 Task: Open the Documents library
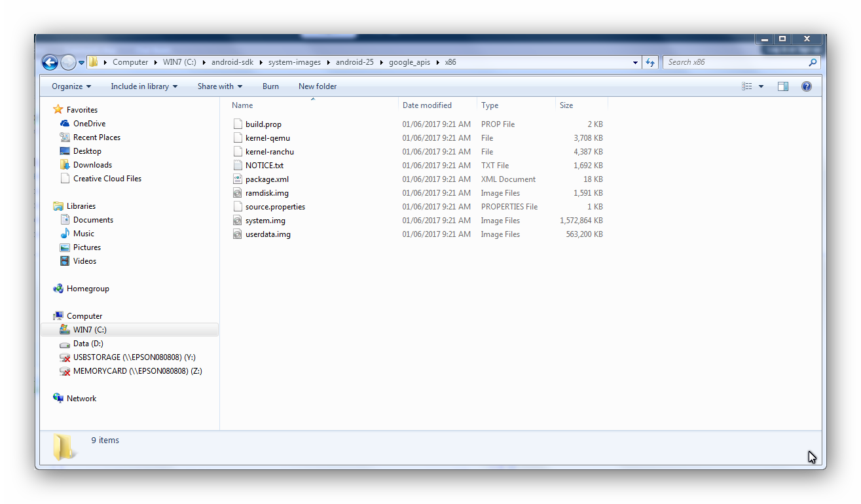tap(93, 220)
